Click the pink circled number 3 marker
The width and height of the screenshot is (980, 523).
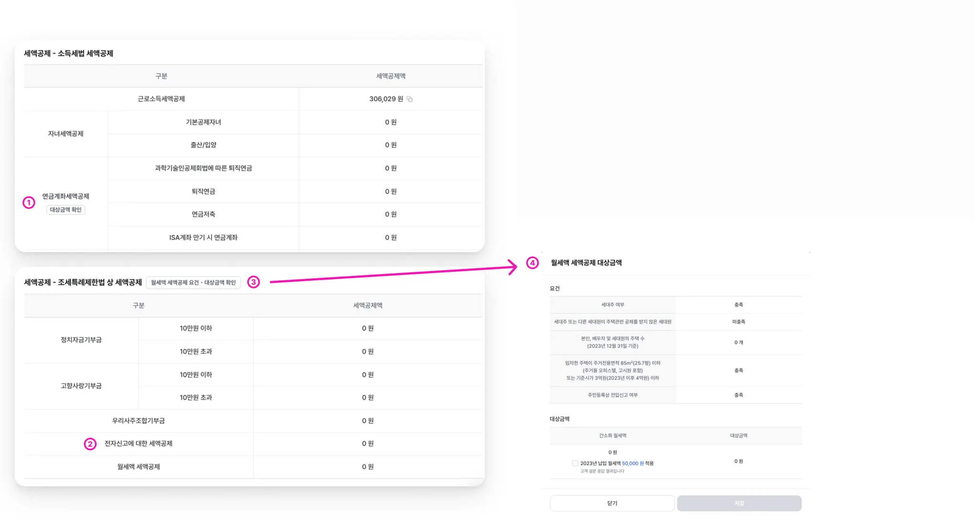click(x=253, y=282)
